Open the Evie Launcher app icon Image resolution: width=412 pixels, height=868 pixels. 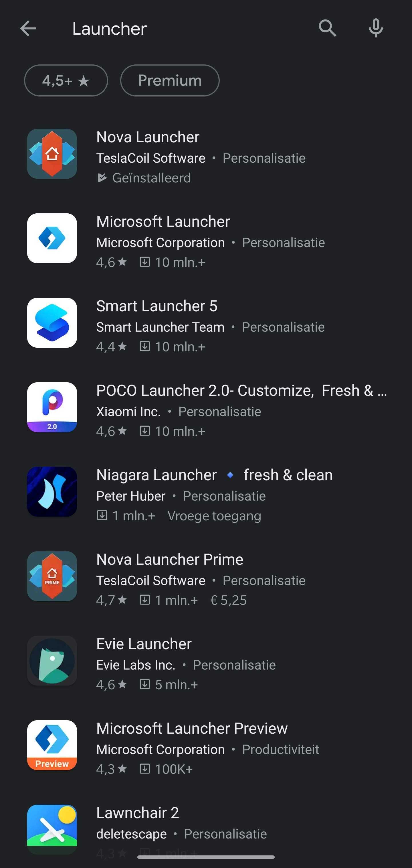pyautogui.click(x=52, y=661)
